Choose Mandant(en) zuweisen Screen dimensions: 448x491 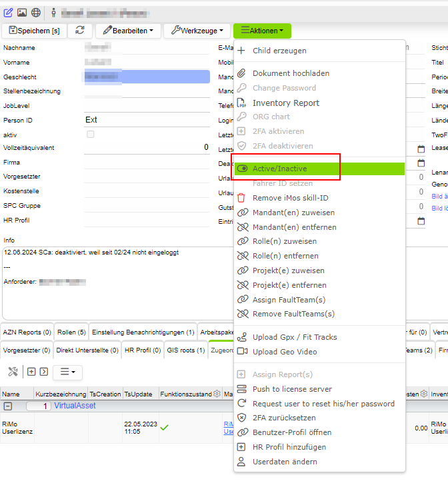(319, 213)
